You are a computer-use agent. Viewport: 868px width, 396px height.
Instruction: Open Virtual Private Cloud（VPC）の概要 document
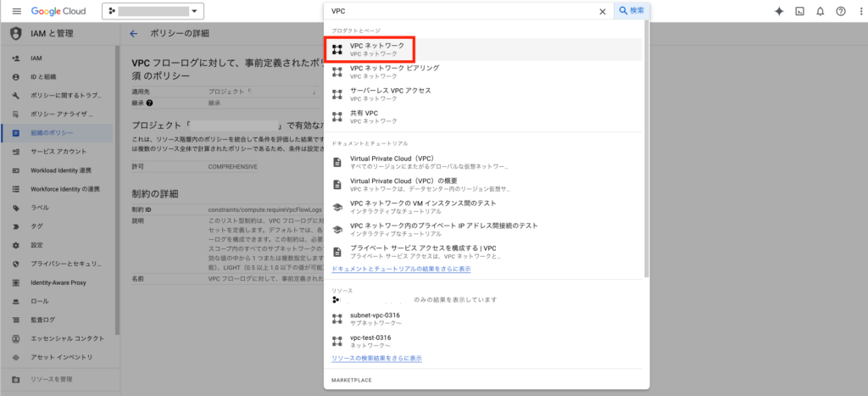483,184
